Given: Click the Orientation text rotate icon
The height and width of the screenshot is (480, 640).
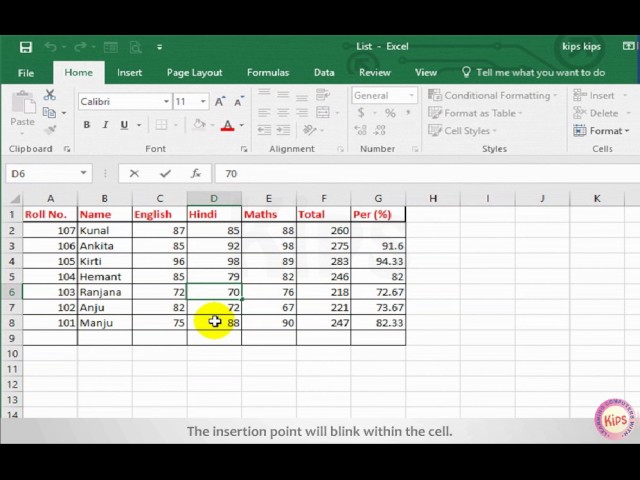Looking at the screenshot, I should tap(309, 130).
